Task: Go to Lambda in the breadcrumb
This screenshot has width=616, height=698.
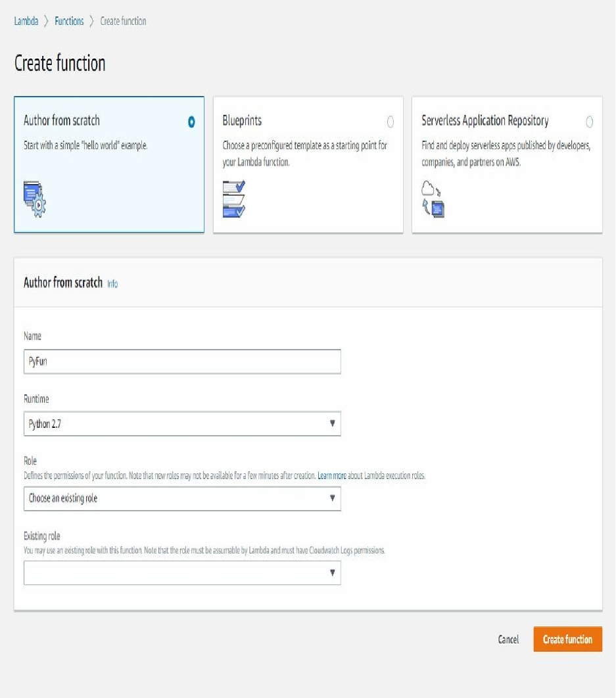Action: (x=26, y=21)
